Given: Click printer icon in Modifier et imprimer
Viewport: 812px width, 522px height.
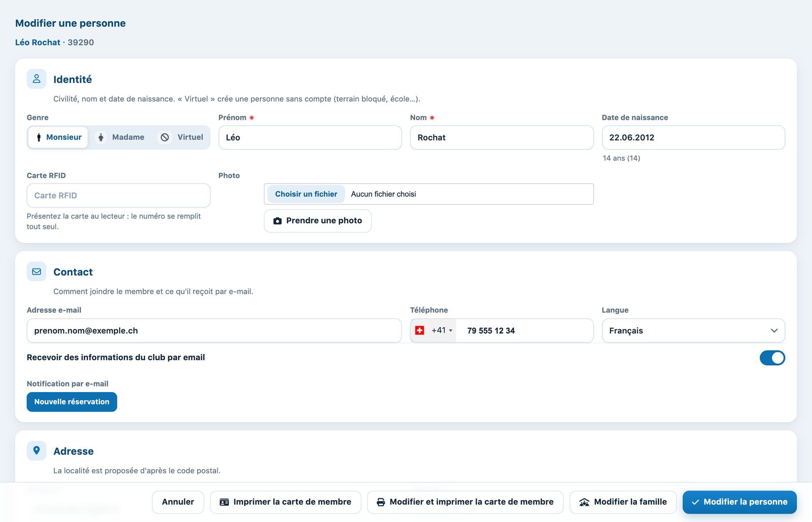Looking at the screenshot, I should point(381,502).
